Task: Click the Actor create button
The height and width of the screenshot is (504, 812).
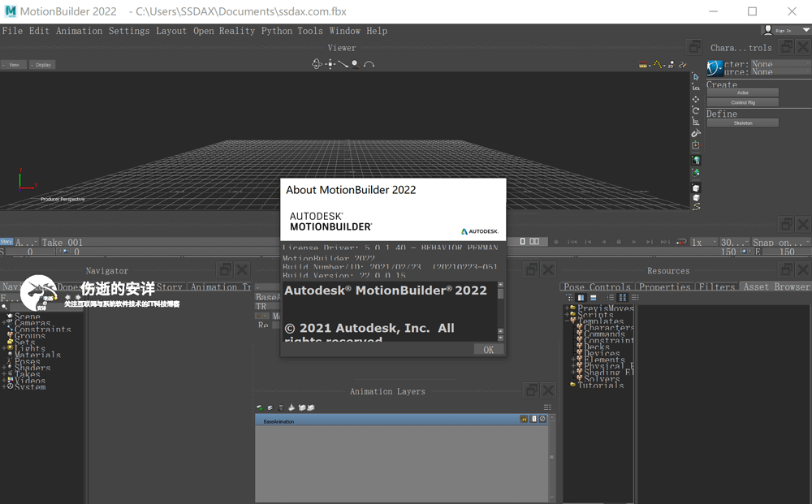Action: click(743, 93)
